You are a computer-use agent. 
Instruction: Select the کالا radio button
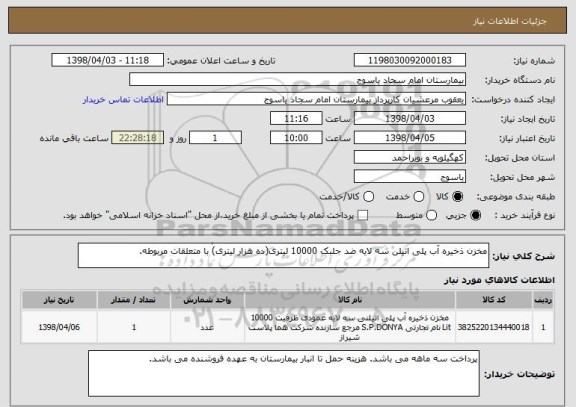457,197
